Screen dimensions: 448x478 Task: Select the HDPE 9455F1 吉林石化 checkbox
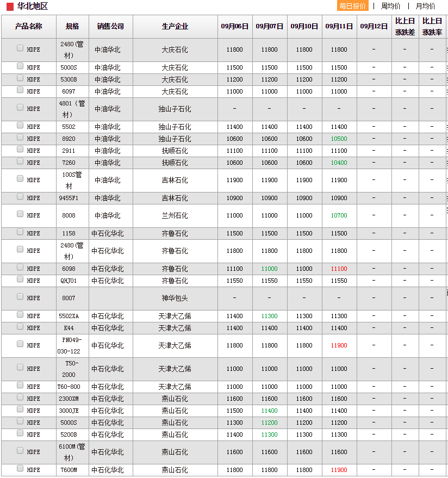pyautogui.click(x=20, y=197)
